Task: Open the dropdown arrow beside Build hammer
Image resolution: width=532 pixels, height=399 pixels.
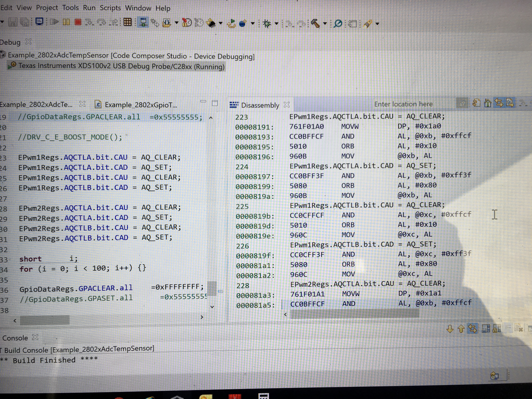Action: [325, 24]
